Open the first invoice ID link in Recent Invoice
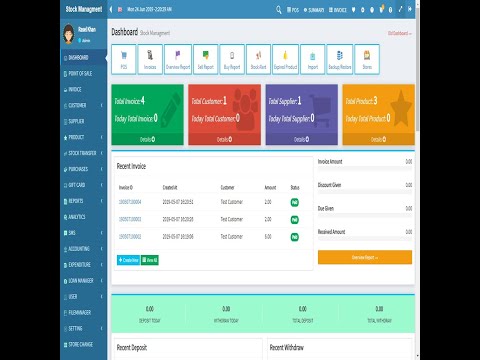The width and height of the screenshot is (480, 360). (130, 202)
